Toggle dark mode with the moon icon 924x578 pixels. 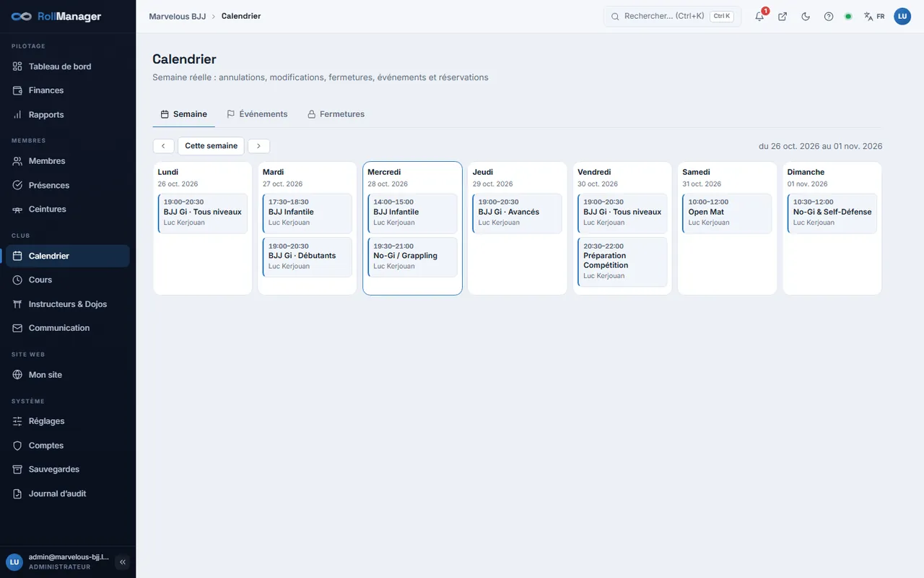click(806, 17)
